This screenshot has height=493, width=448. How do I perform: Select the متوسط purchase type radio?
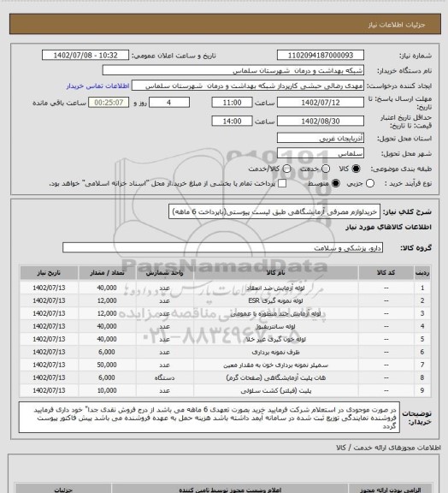pyautogui.click(x=336, y=183)
